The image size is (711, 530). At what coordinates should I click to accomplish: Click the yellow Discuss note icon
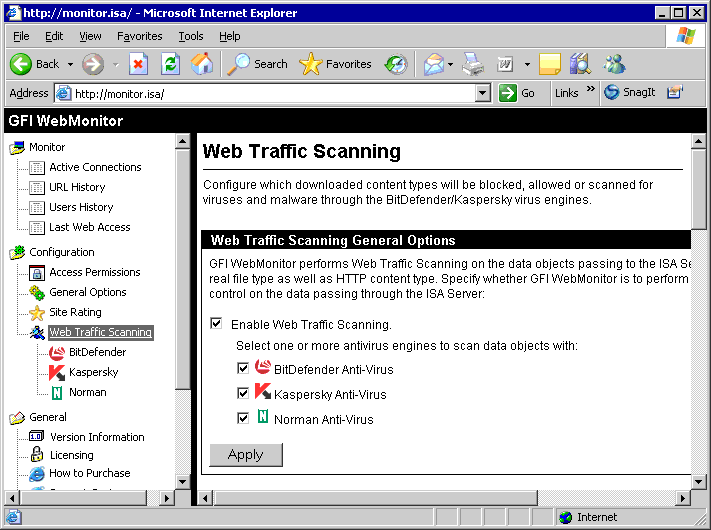pyautogui.click(x=550, y=64)
